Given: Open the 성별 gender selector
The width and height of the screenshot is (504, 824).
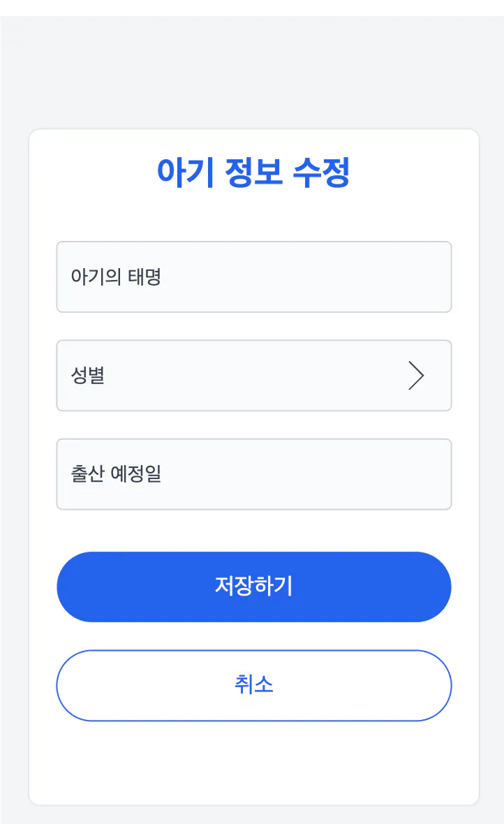Looking at the screenshot, I should point(254,375).
